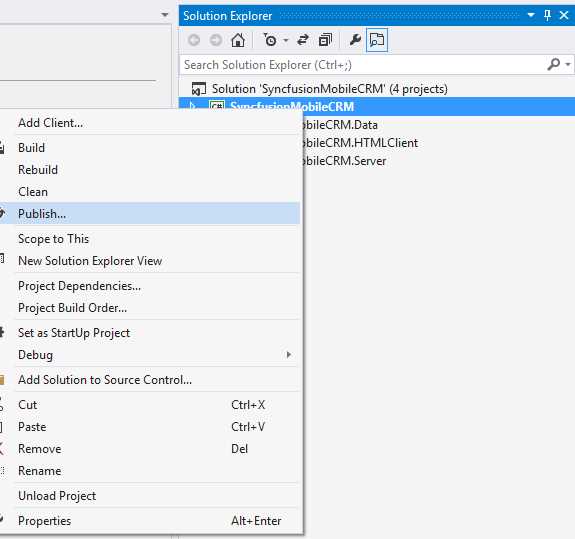575x539 pixels.
Task: Click Sync with Active Document icon
Action: point(303,40)
